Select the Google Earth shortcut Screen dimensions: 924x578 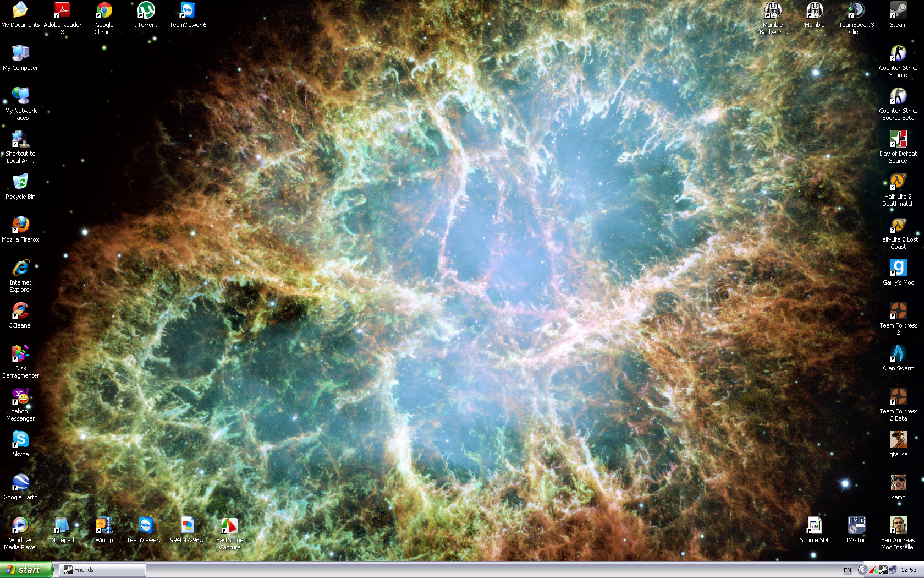pos(20,487)
